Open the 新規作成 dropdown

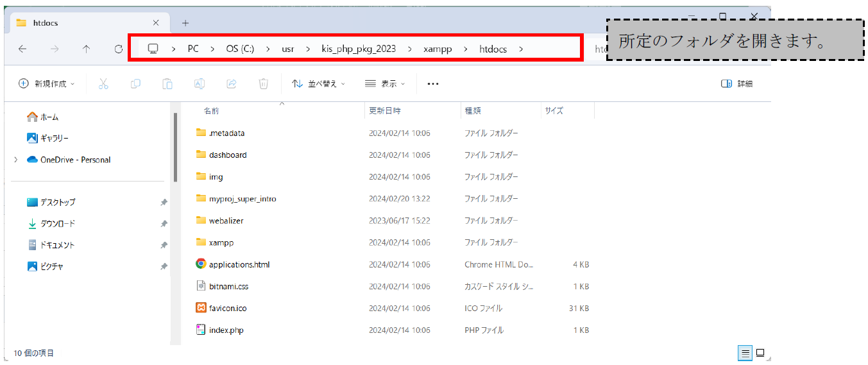(47, 83)
